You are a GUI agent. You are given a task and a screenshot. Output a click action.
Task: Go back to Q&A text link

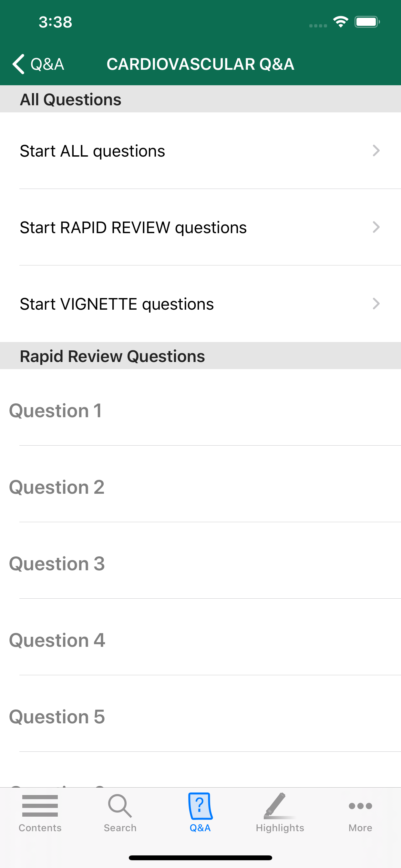pyautogui.click(x=47, y=64)
